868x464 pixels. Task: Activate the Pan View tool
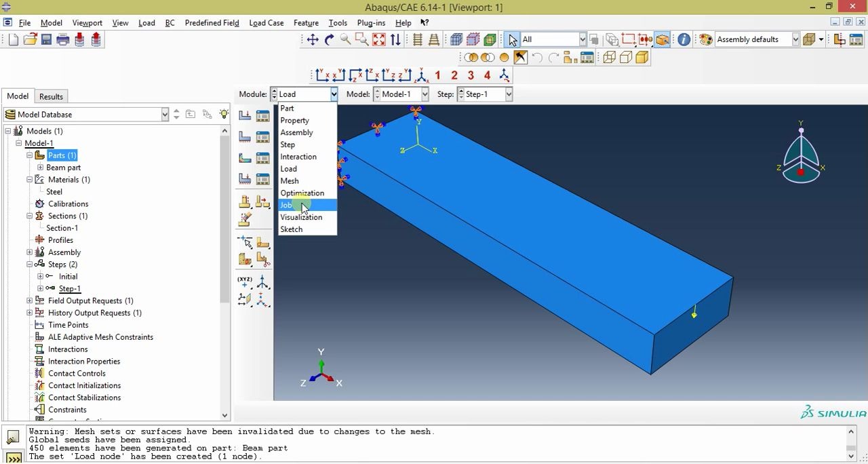coord(312,39)
